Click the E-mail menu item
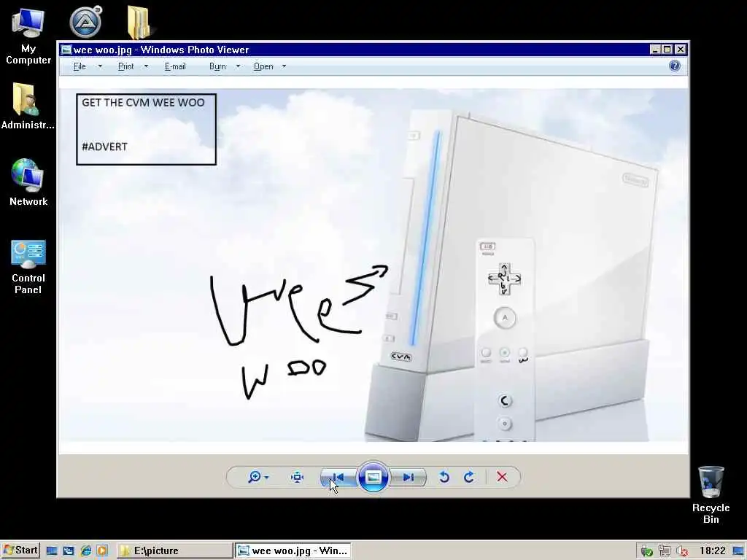The width and height of the screenshot is (747, 560). tap(175, 66)
